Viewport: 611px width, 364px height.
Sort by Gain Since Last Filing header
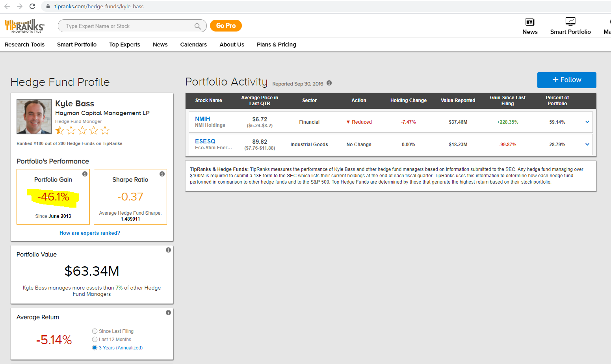pyautogui.click(x=508, y=100)
